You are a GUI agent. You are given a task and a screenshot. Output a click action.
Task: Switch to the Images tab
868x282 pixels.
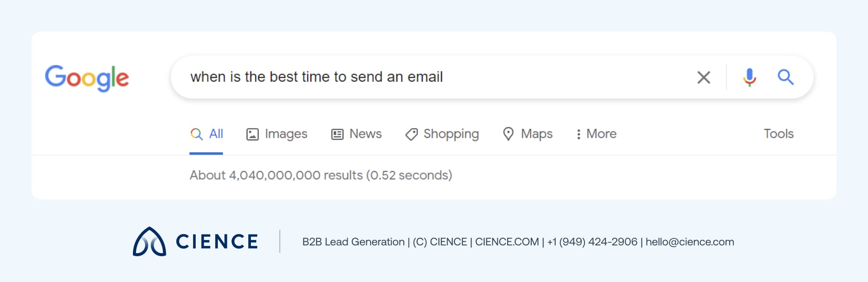click(286, 134)
